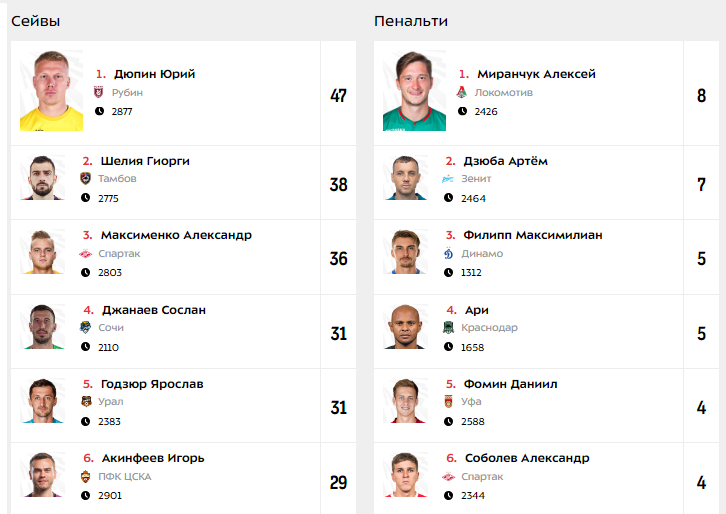Click the ПФК ЦСКА club logo icon
The height and width of the screenshot is (514, 726).
pyautogui.click(x=85, y=476)
